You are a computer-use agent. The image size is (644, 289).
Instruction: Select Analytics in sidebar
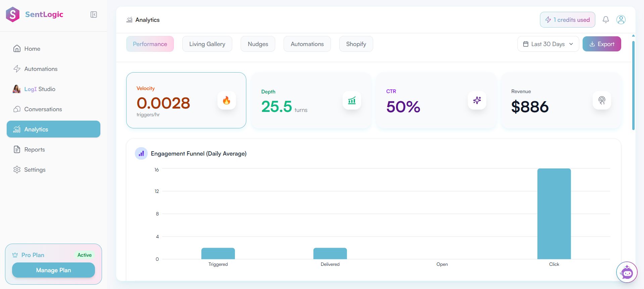tap(54, 129)
